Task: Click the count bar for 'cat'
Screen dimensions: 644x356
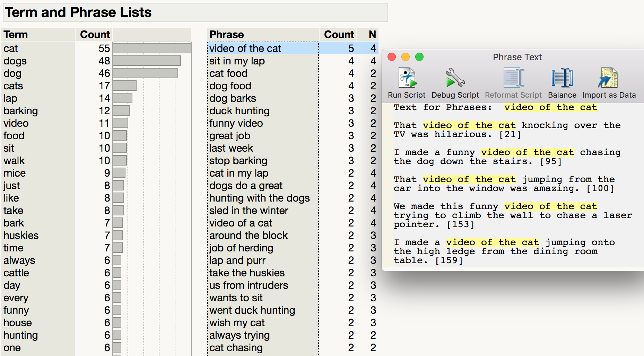Action: pos(152,48)
